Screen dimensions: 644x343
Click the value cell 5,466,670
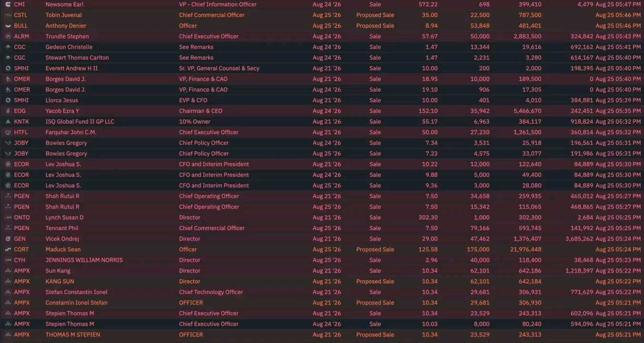[527, 111]
